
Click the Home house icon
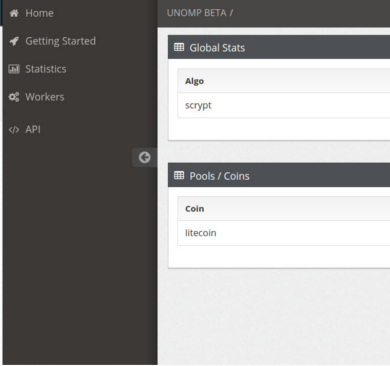point(14,13)
